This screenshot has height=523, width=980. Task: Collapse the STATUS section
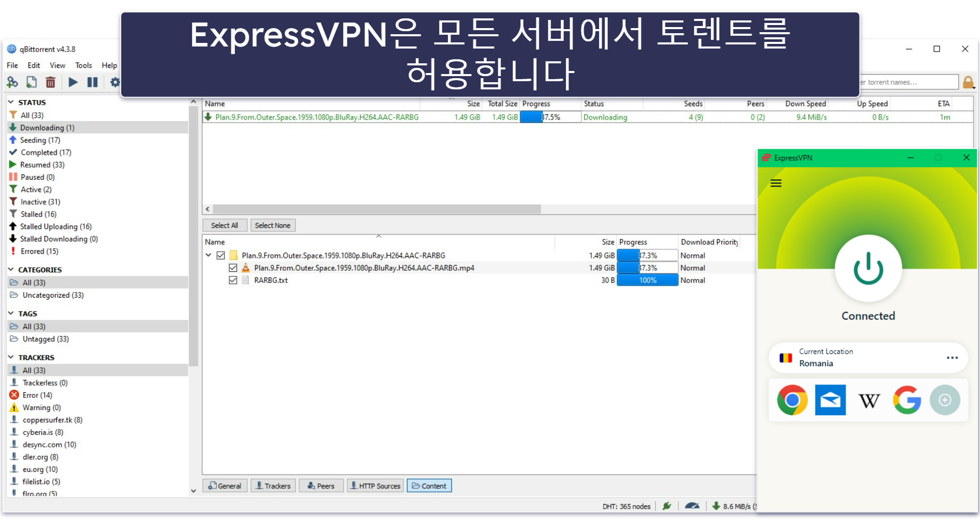pos(11,102)
